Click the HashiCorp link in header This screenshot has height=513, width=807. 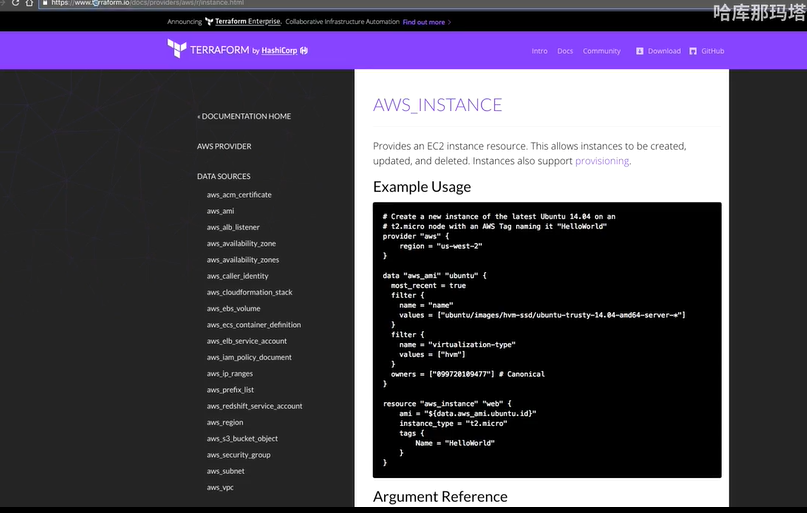pyautogui.click(x=279, y=50)
